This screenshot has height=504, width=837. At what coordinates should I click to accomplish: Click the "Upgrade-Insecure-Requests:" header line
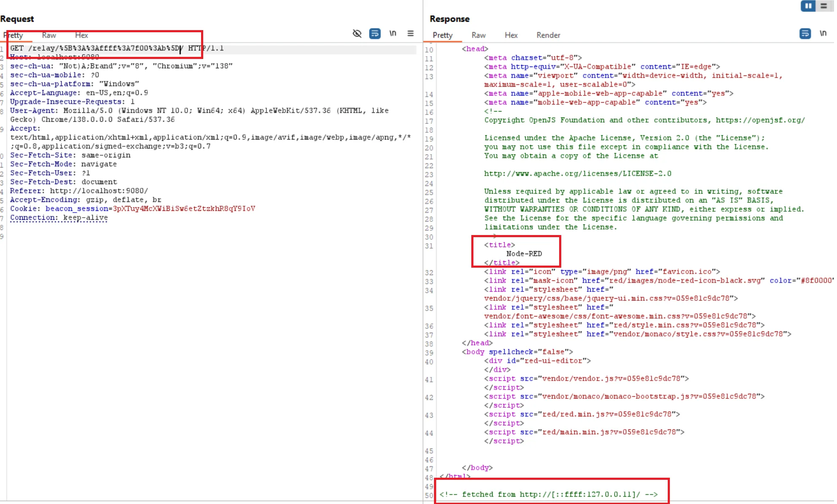(x=72, y=102)
